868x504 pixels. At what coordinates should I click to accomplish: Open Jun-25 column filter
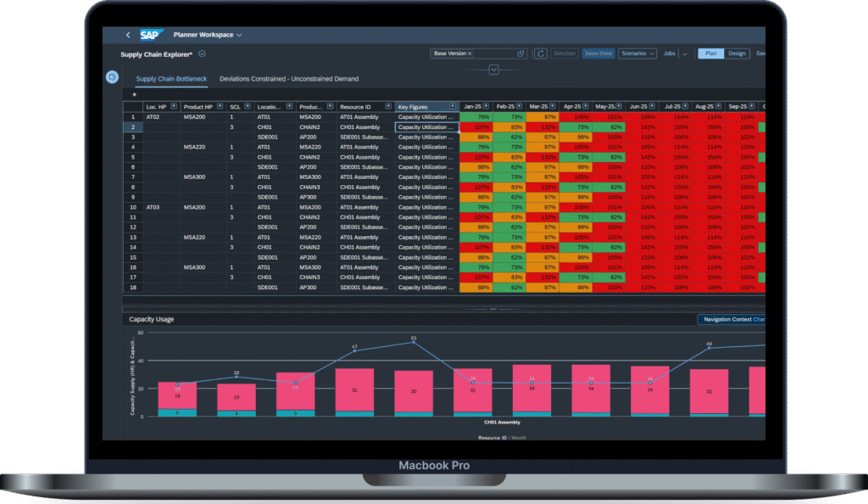(652, 106)
